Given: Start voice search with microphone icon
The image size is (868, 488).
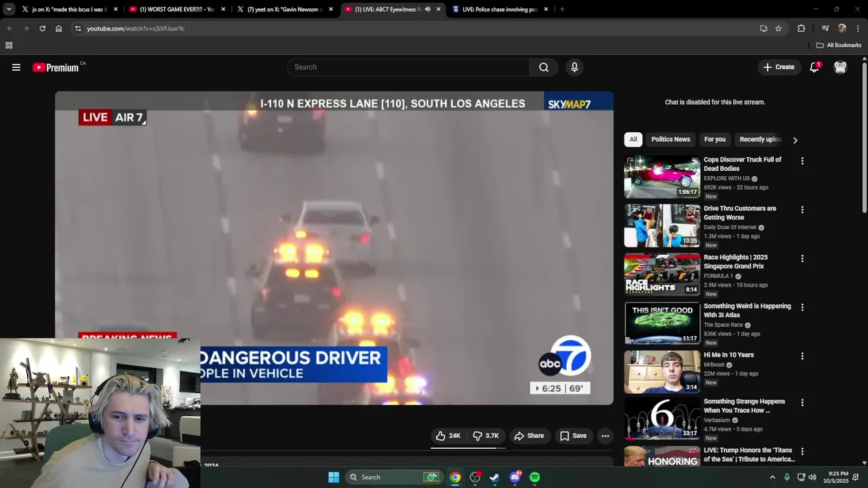Looking at the screenshot, I should coord(574,67).
